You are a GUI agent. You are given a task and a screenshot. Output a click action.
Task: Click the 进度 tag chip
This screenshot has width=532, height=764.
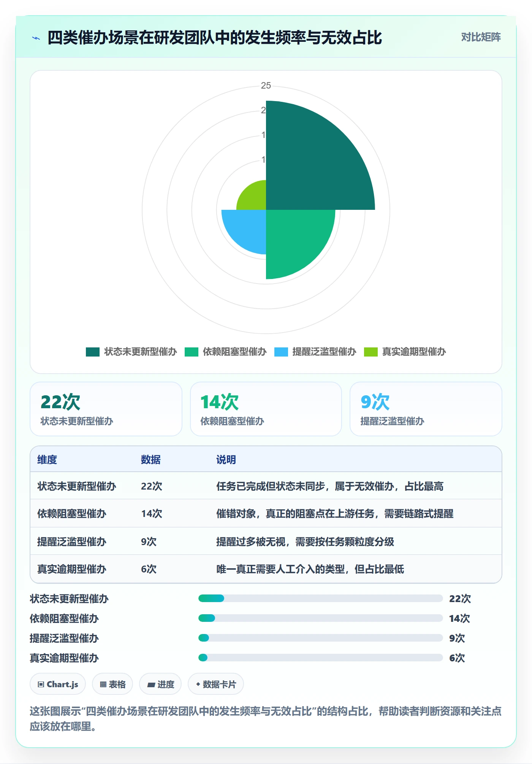160,684
